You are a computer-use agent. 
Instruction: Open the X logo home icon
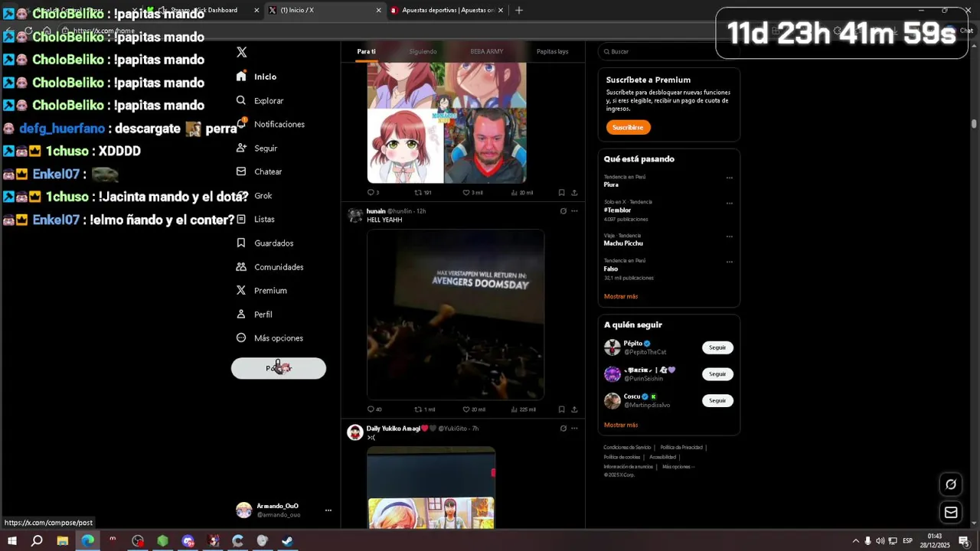click(242, 52)
